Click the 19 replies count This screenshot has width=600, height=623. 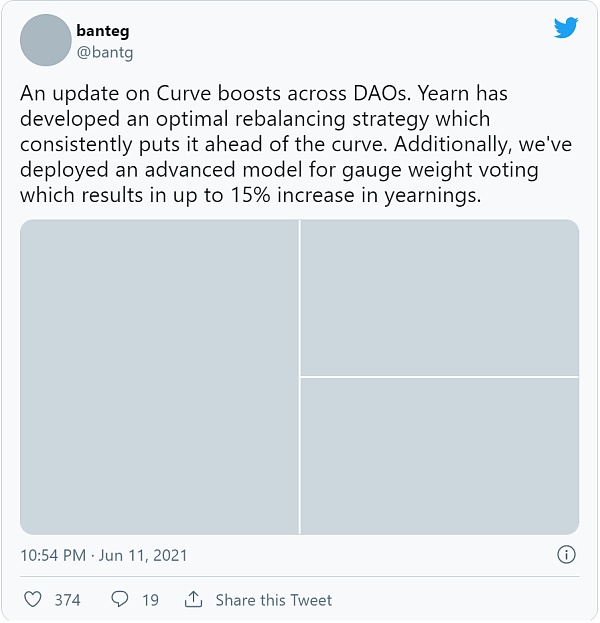click(x=150, y=600)
